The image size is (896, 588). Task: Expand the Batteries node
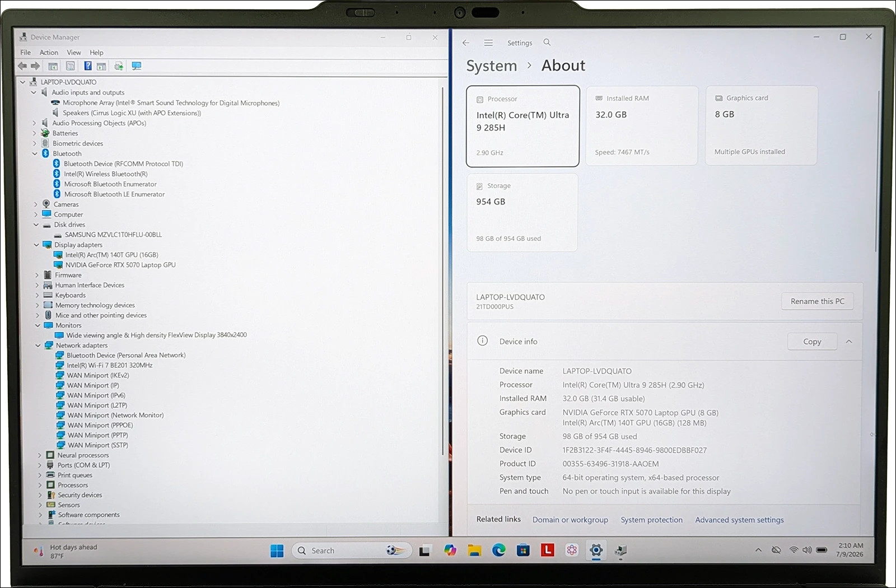click(x=35, y=133)
